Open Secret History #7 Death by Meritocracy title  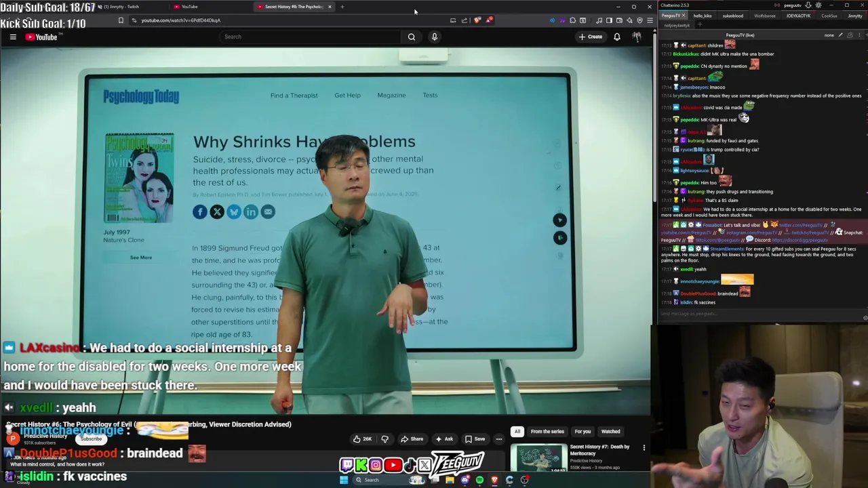599,450
